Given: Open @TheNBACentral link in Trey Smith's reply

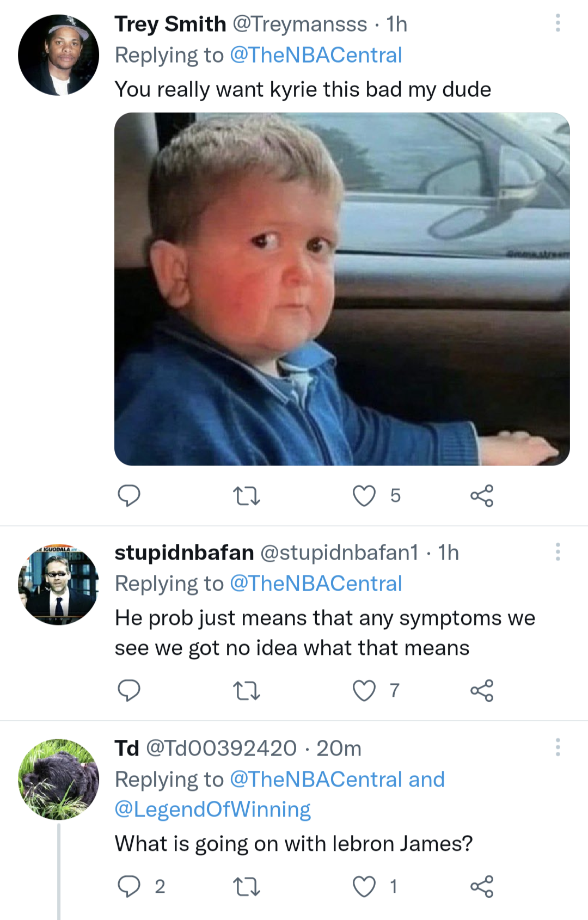Looking at the screenshot, I should click(x=316, y=55).
